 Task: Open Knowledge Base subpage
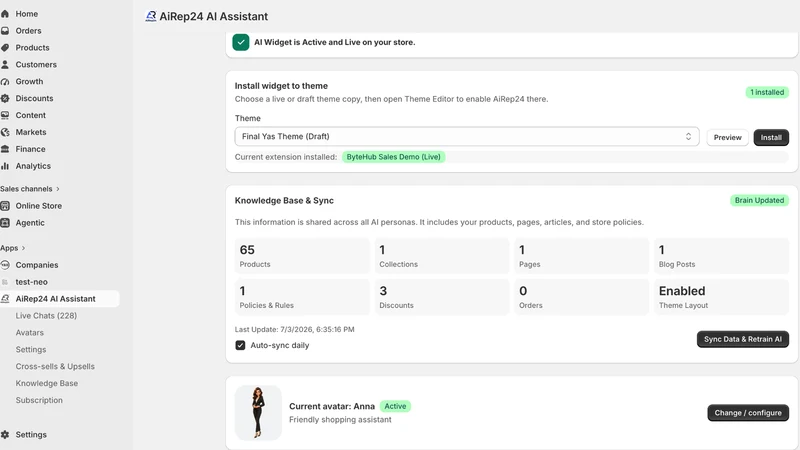46,383
